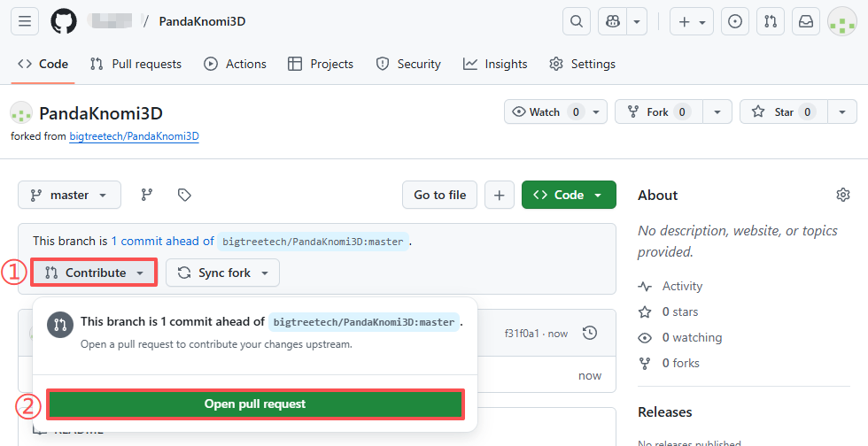Expand the master branch dropdown
868x446 pixels.
click(x=69, y=195)
